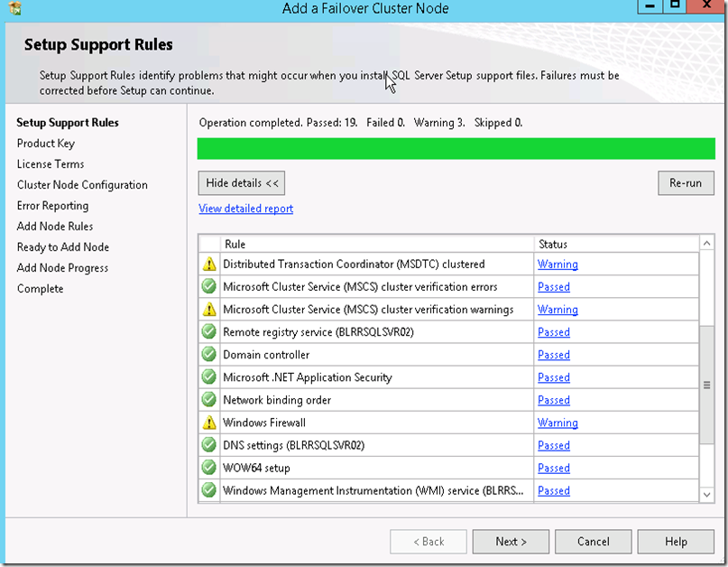The image size is (728, 567).
Task: Open Passed status for Domain controller
Action: [x=553, y=355]
